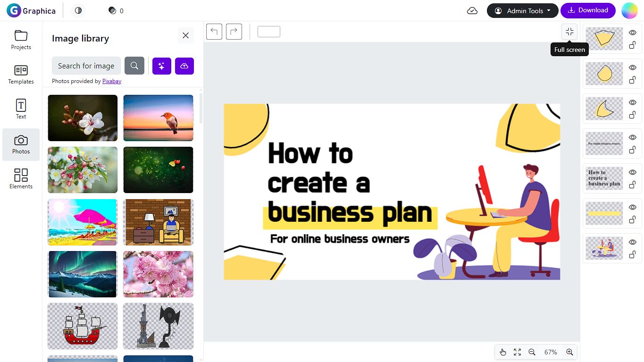Hide the yellow highlight bar layer
Screen dimensions: 644x362
point(633,207)
